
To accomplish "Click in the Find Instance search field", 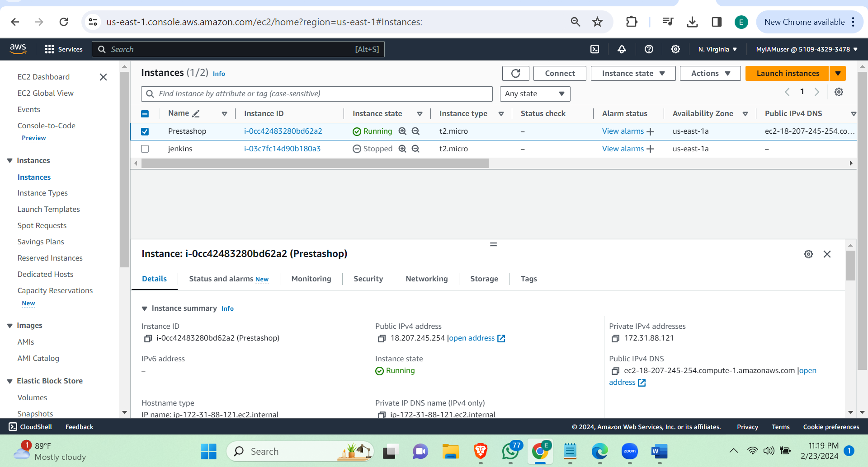I will [316, 93].
